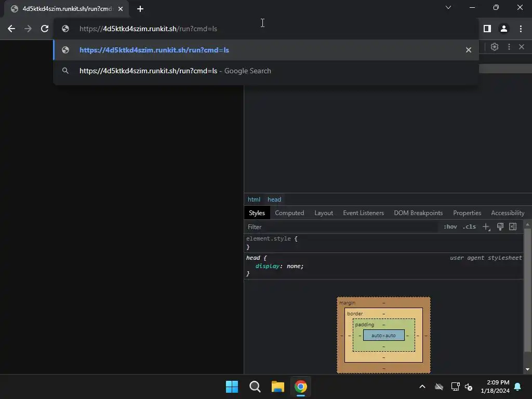Click the none value of display
The height and width of the screenshot is (399, 532).
pos(294,267)
